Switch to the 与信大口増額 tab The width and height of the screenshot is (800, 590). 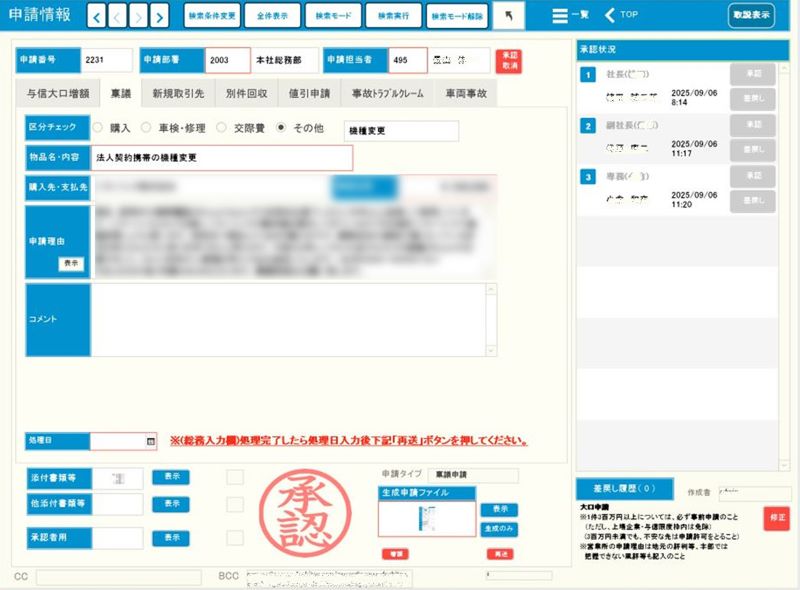(x=58, y=94)
